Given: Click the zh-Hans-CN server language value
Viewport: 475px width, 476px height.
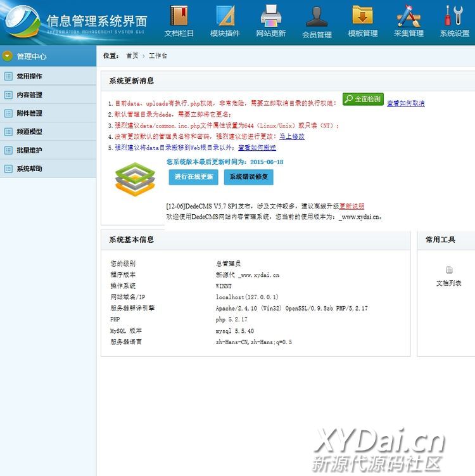Looking at the screenshot, I should click(x=253, y=342).
